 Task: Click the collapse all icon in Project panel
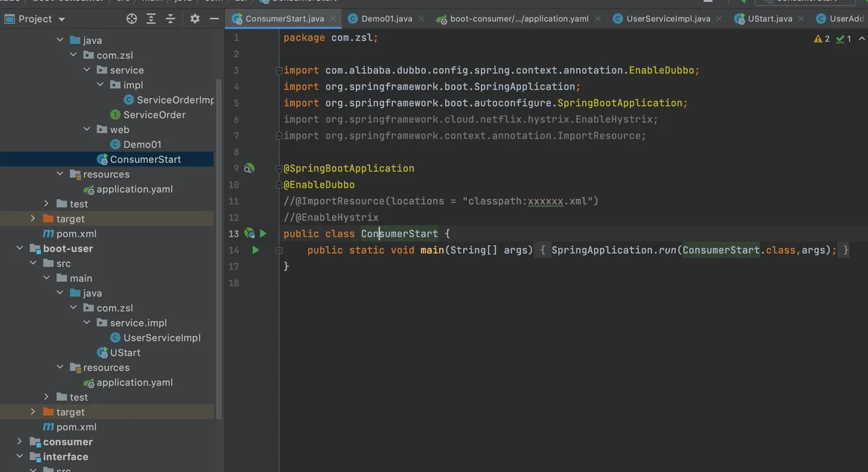pyautogui.click(x=170, y=19)
